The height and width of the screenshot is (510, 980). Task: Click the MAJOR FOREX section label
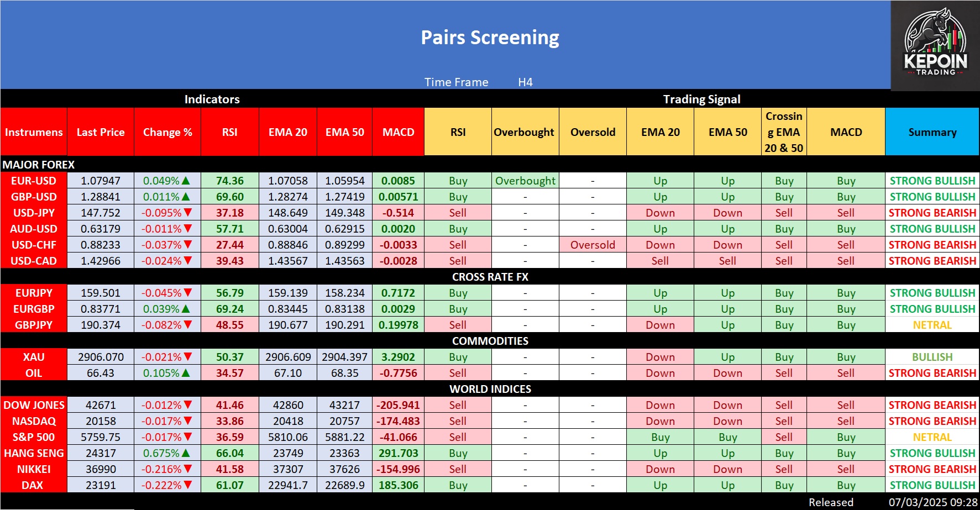[39, 165]
